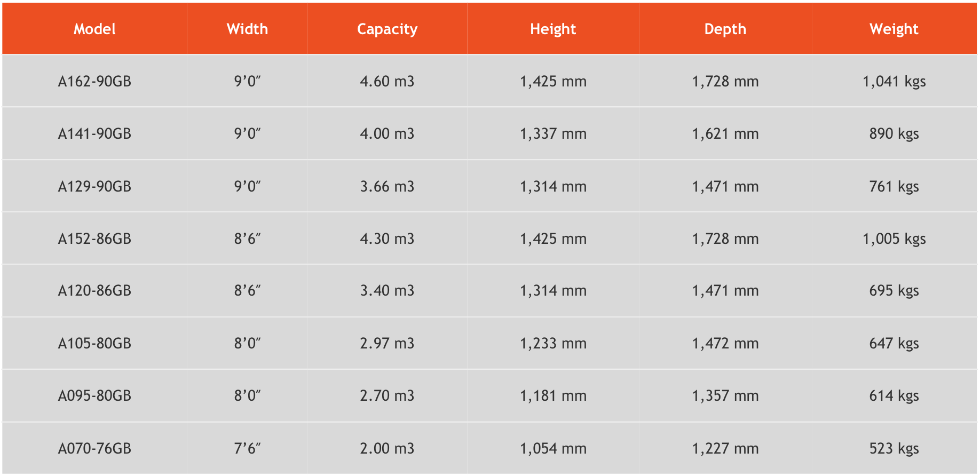Select model A120-86GB row label
Viewport: 980px width, 476px height.
94,290
